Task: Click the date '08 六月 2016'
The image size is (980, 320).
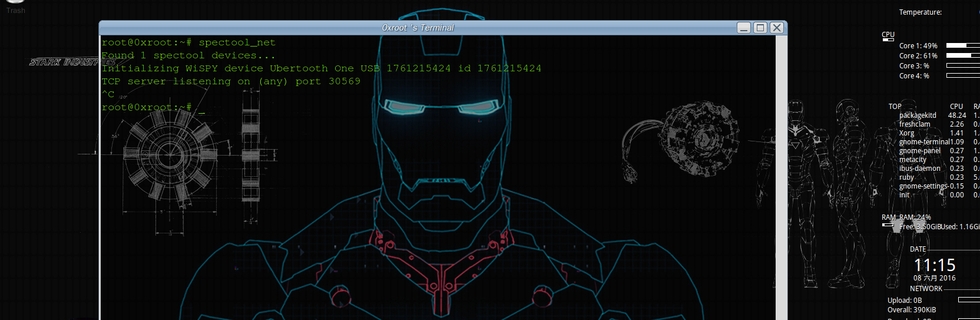Action: [935, 278]
